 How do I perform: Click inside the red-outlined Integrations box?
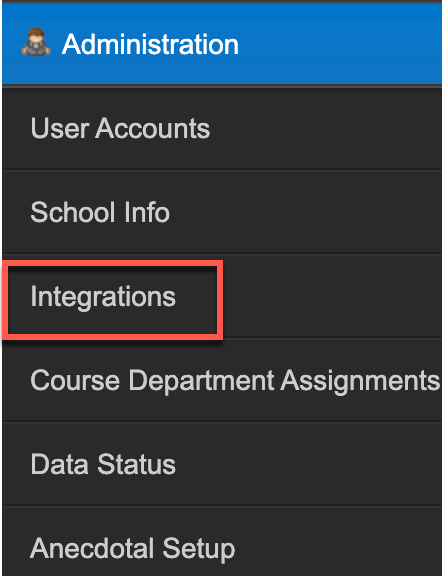click(112, 300)
